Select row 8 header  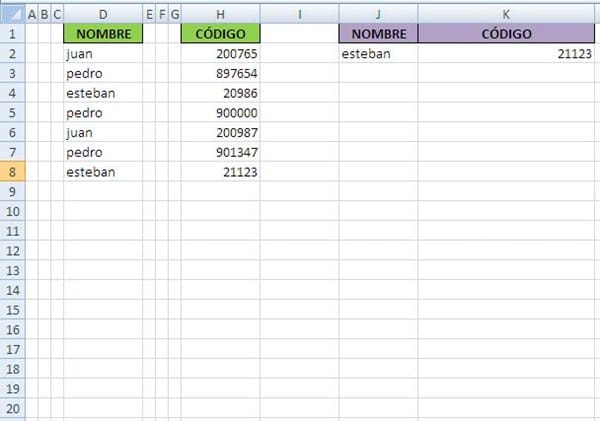[12, 172]
